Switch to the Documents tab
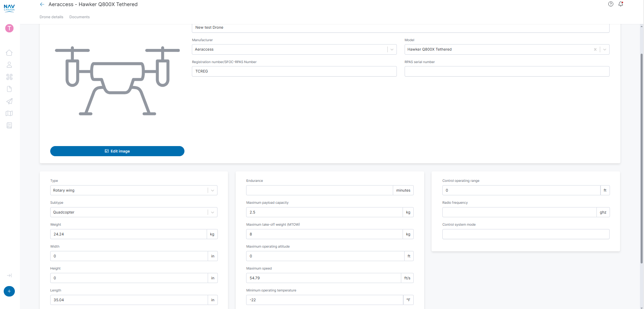644x309 pixels. 80,17
